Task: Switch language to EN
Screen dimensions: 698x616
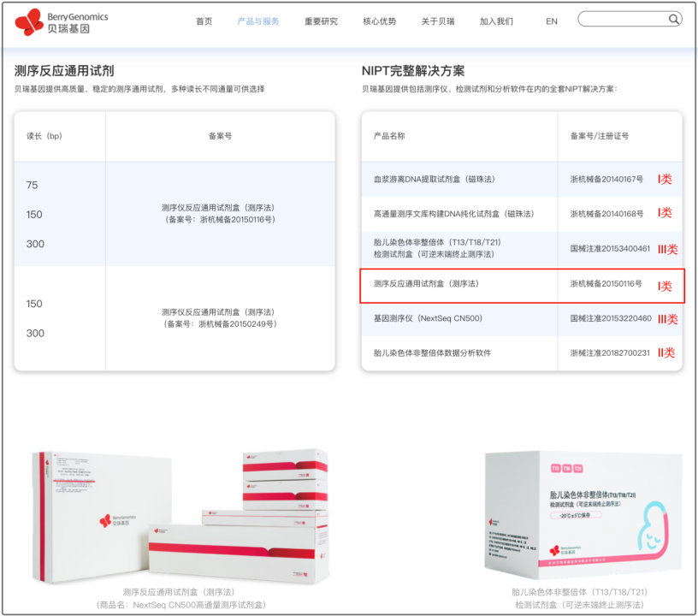Action: [552, 21]
